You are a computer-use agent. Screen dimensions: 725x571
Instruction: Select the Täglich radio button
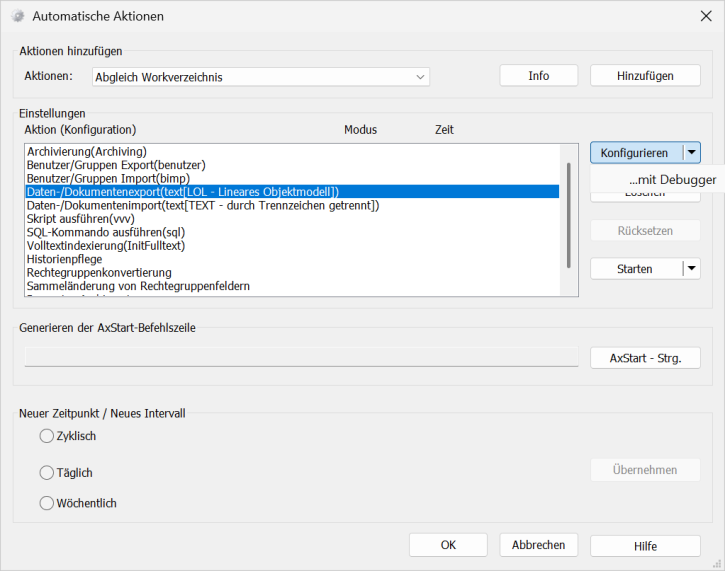(x=46, y=472)
